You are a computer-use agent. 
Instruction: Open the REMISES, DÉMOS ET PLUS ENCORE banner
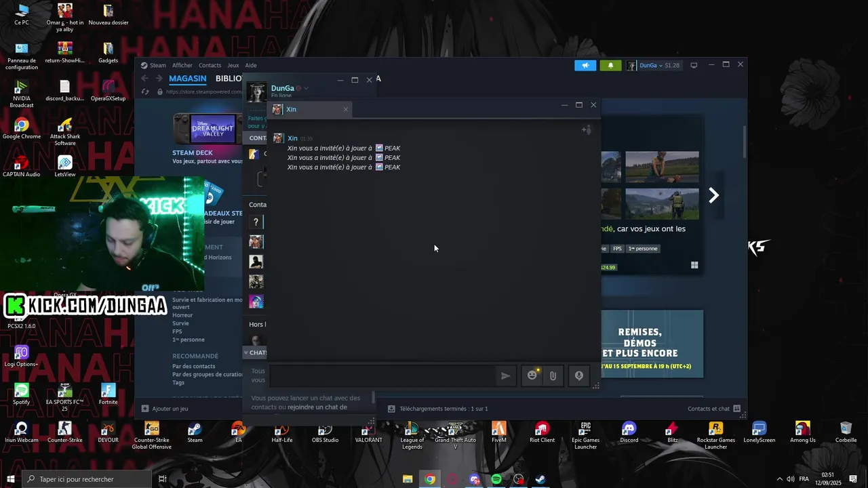coord(652,344)
